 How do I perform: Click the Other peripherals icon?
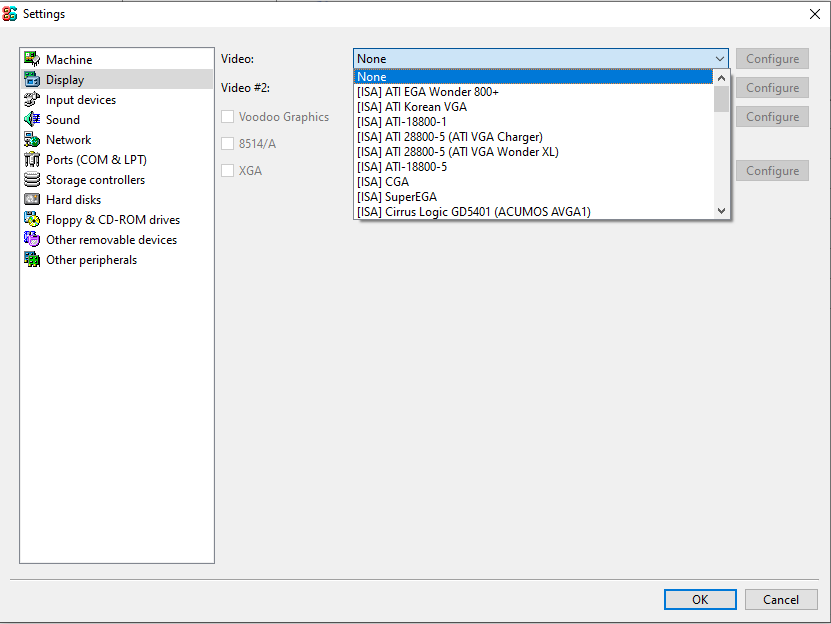point(32,259)
